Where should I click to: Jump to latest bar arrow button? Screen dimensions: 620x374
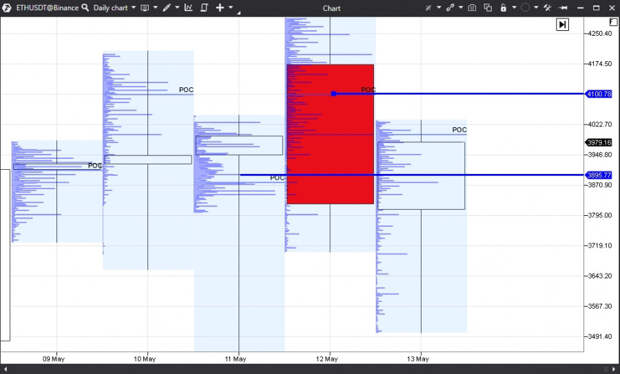(x=562, y=25)
